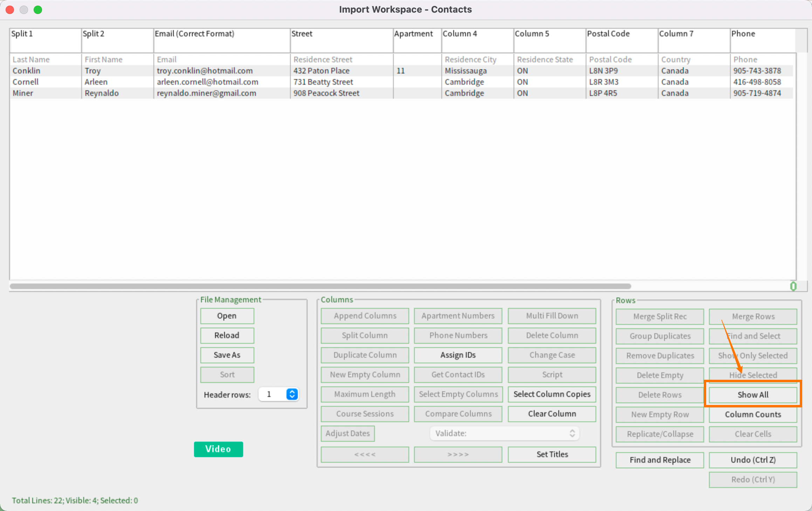Click Select Empty Columns
The height and width of the screenshot is (511, 812).
458,394
